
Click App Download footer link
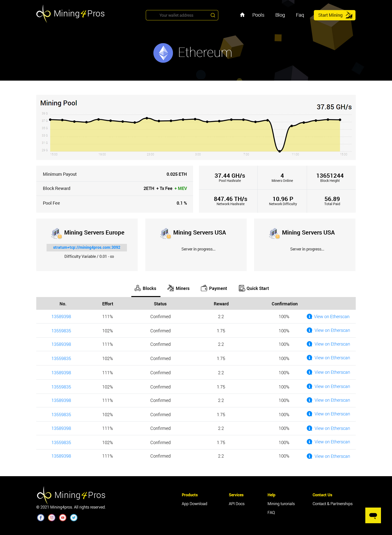[x=194, y=504]
